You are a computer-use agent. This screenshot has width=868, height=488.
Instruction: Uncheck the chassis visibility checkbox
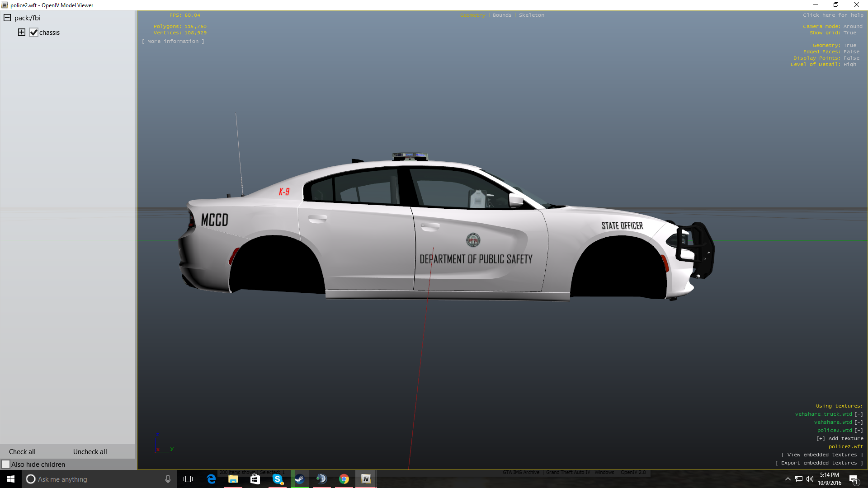tap(33, 33)
